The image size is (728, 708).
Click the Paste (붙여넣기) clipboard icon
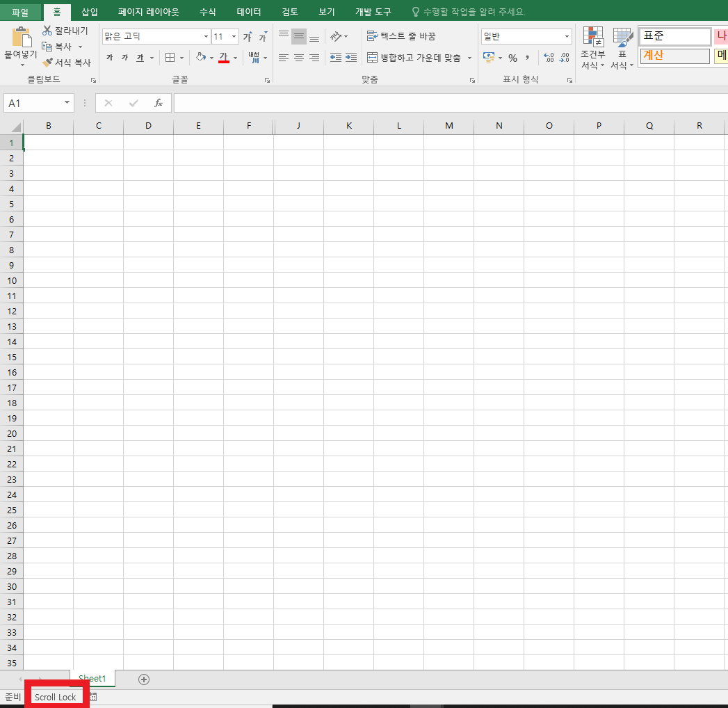(22, 37)
